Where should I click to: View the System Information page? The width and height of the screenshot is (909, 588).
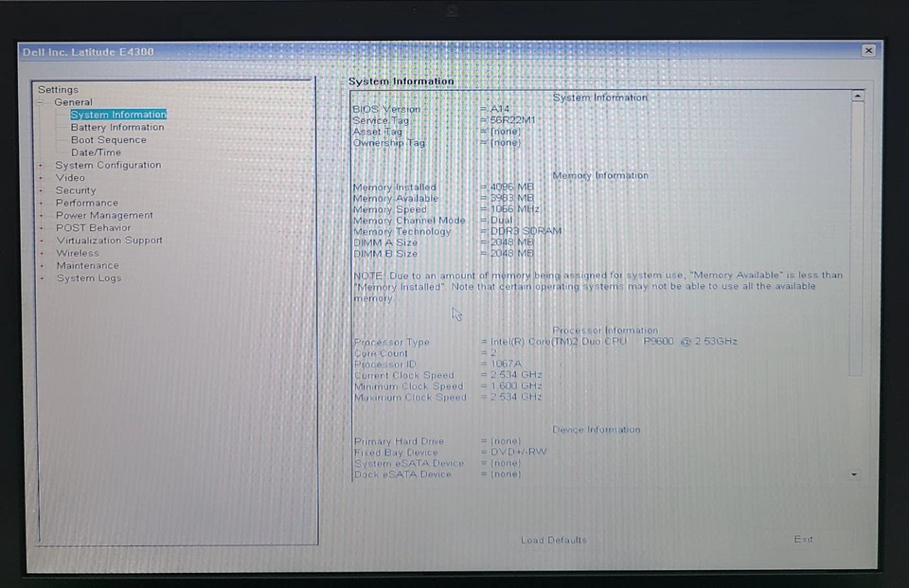tap(118, 114)
